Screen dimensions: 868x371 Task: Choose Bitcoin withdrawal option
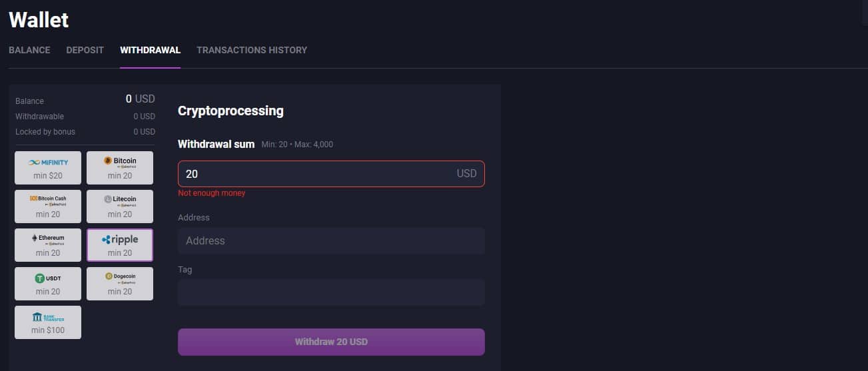pyautogui.click(x=120, y=168)
